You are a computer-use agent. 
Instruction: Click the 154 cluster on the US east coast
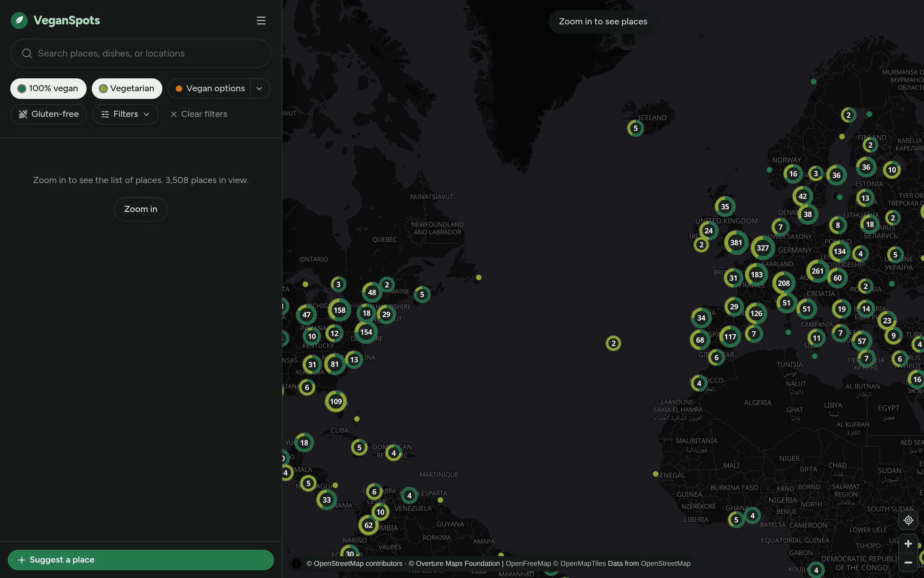[x=366, y=332]
